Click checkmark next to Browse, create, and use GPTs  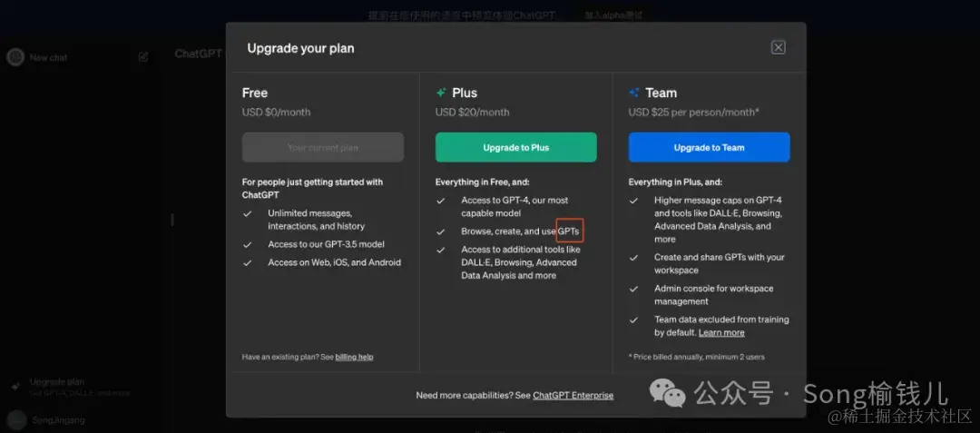[441, 231]
